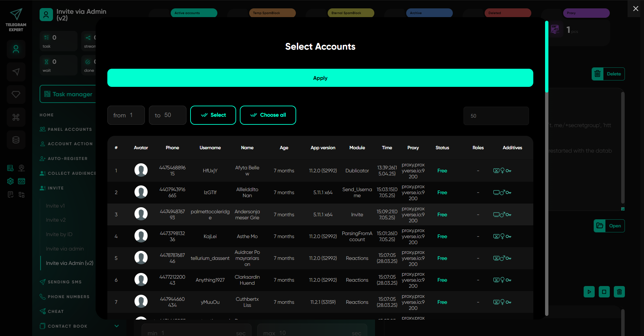Close the dialog with the X button
The height and width of the screenshot is (336, 644).
[x=635, y=9]
